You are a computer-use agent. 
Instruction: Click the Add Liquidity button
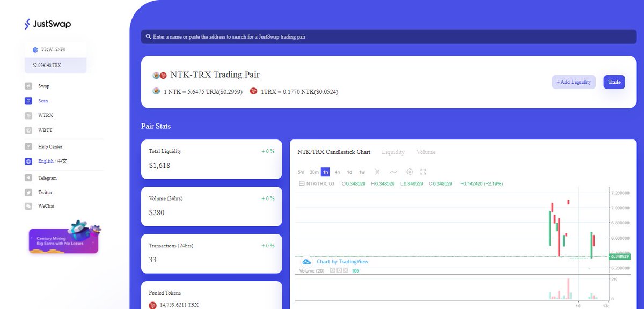pos(574,82)
